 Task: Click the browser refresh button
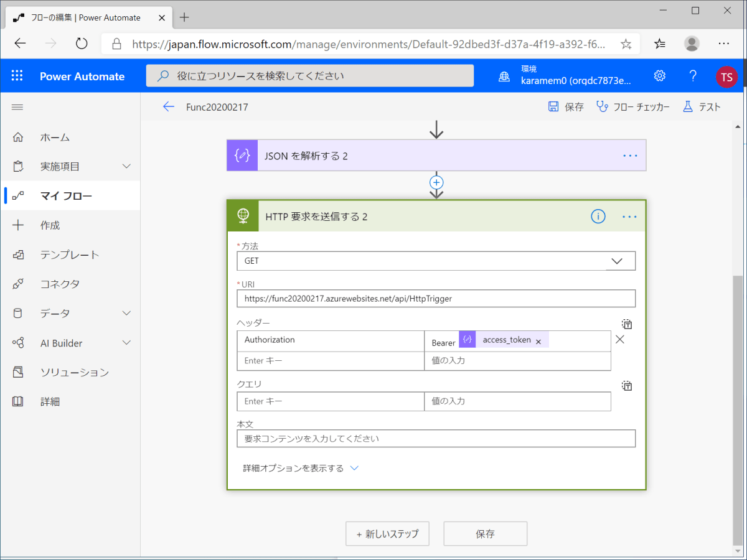pyautogui.click(x=82, y=44)
